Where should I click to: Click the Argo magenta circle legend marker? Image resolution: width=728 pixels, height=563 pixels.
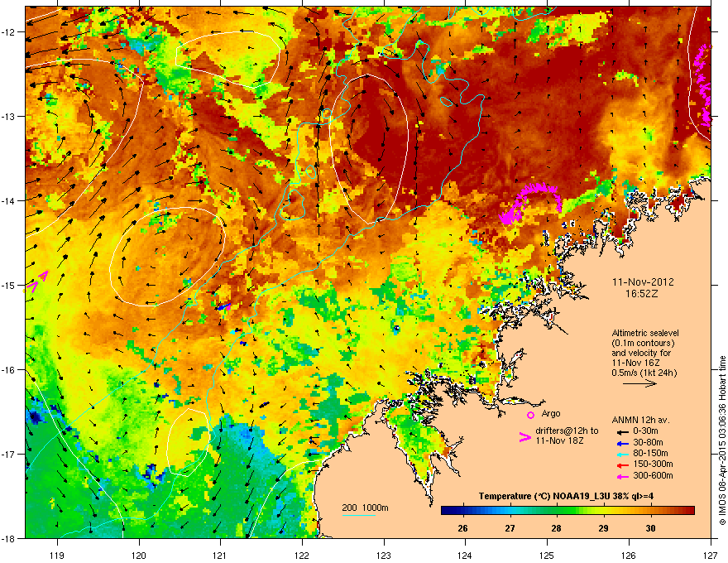530,415
